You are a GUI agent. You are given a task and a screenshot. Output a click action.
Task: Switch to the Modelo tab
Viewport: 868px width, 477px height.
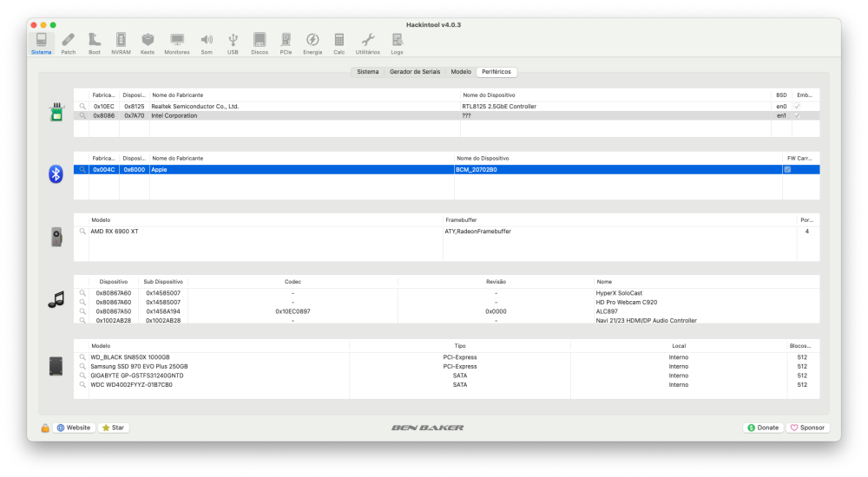click(x=461, y=72)
